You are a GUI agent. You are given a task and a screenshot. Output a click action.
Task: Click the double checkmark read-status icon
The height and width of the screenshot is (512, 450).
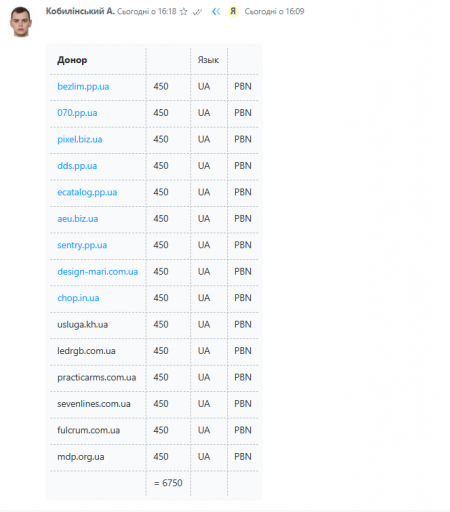(197, 12)
